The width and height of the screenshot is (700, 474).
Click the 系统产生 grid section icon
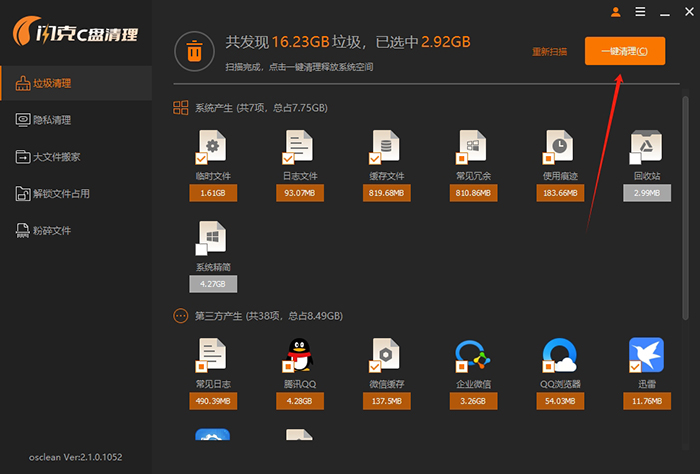pos(181,108)
